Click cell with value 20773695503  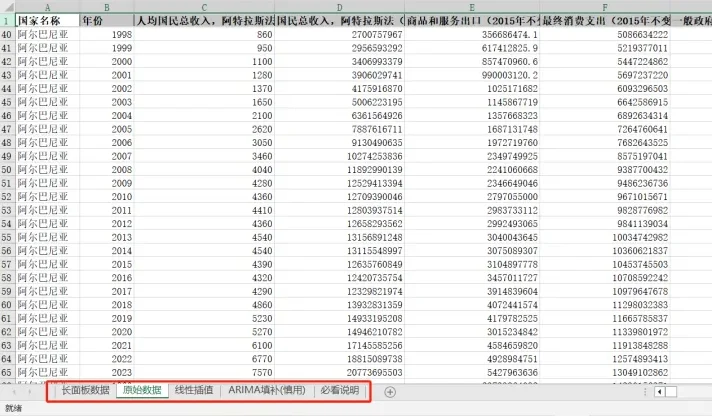[x=339, y=372]
